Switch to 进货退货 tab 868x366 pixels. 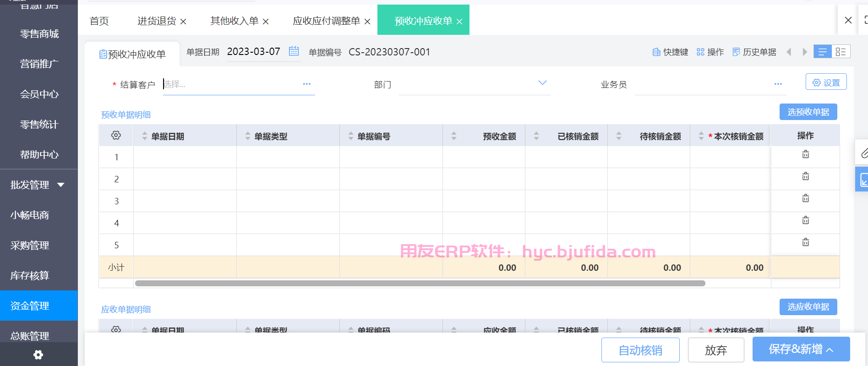click(157, 21)
